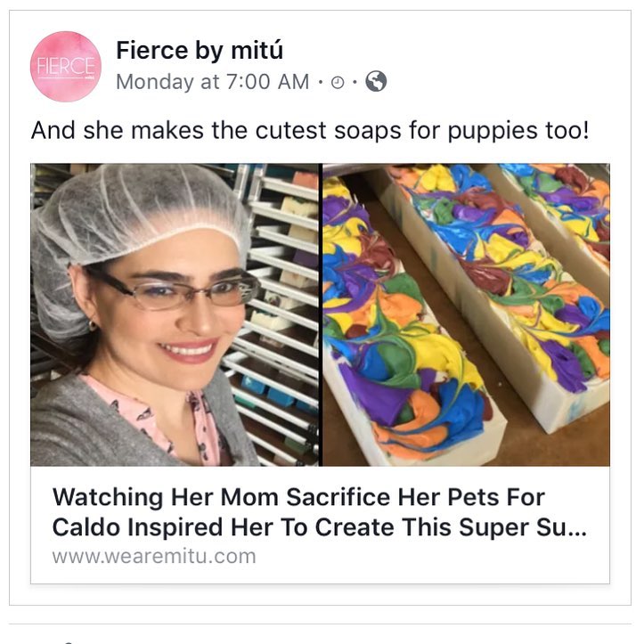The image size is (644, 644).
Task: Click the globe public audience icon
Action: pos(376,82)
